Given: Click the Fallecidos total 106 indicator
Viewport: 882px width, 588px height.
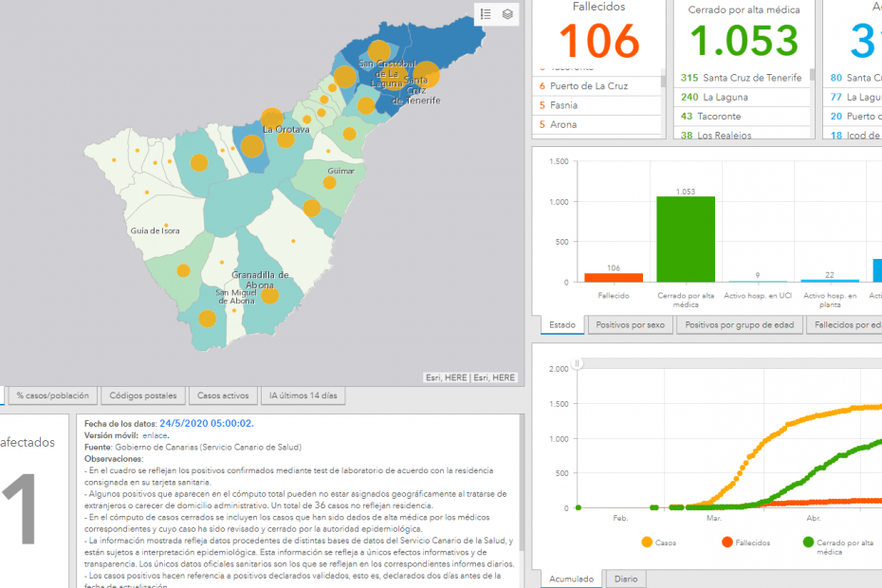Looking at the screenshot, I should click(599, 41).
